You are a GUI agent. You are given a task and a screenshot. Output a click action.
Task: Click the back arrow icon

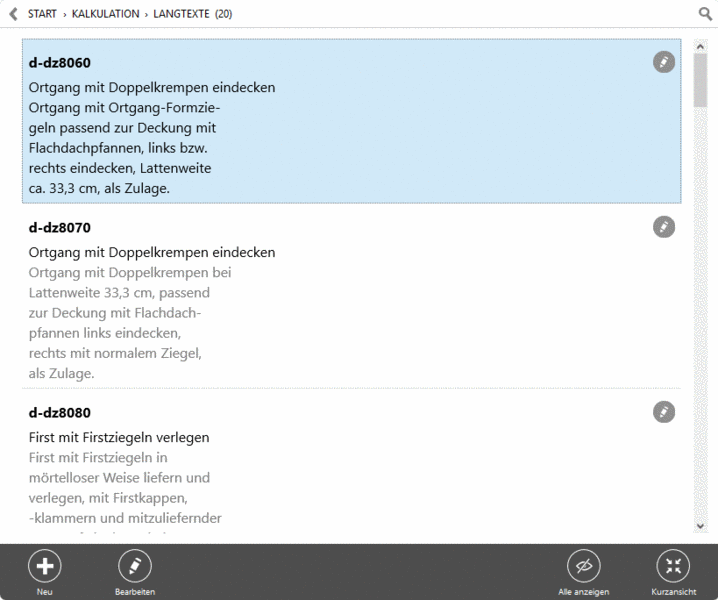(x=14, y=14)
